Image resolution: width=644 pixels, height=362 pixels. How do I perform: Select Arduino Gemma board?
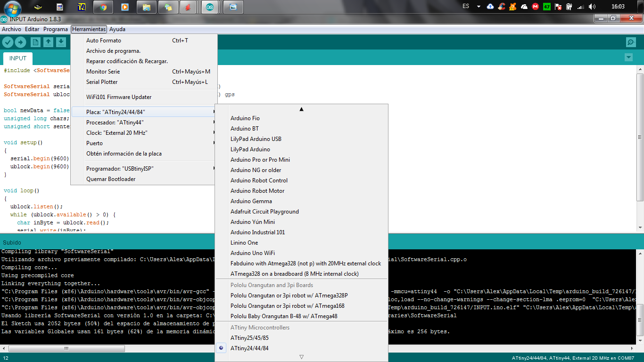point(301,201)
